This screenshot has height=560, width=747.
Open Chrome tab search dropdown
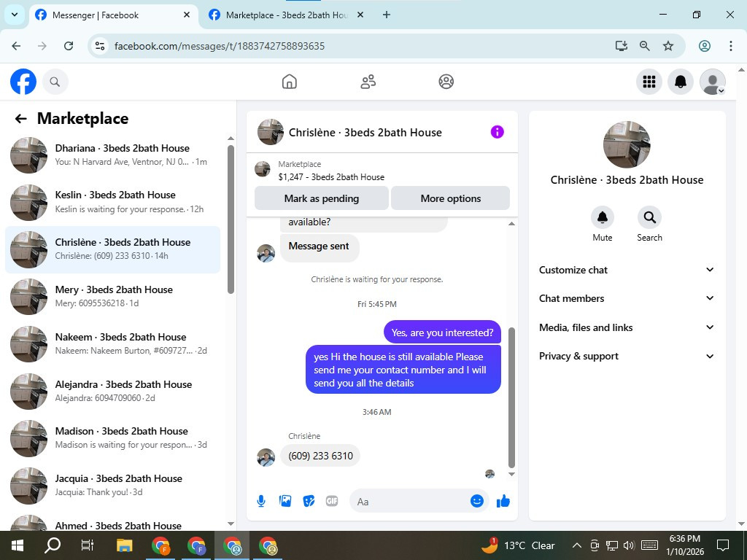pyautogui.click(x=15, y=15)
